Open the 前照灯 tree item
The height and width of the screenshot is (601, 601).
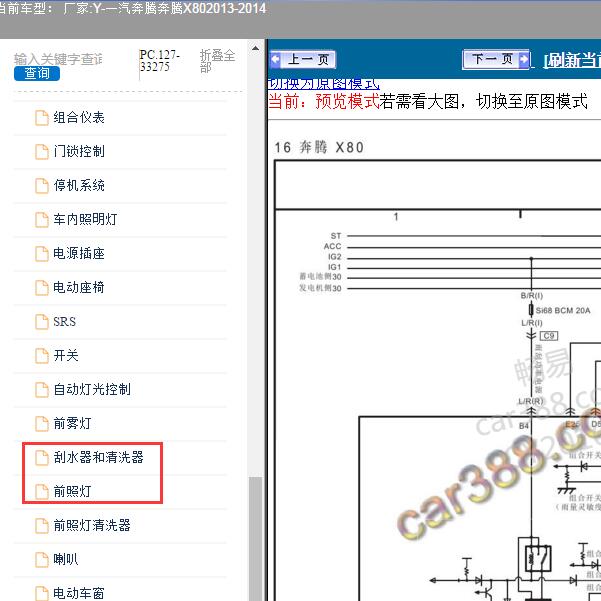(x=72, y=491)
